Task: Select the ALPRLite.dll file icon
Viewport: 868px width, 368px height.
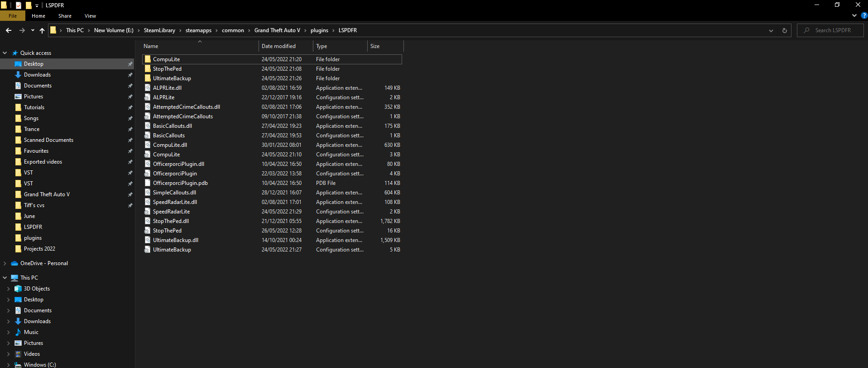Action: (148, 88)
